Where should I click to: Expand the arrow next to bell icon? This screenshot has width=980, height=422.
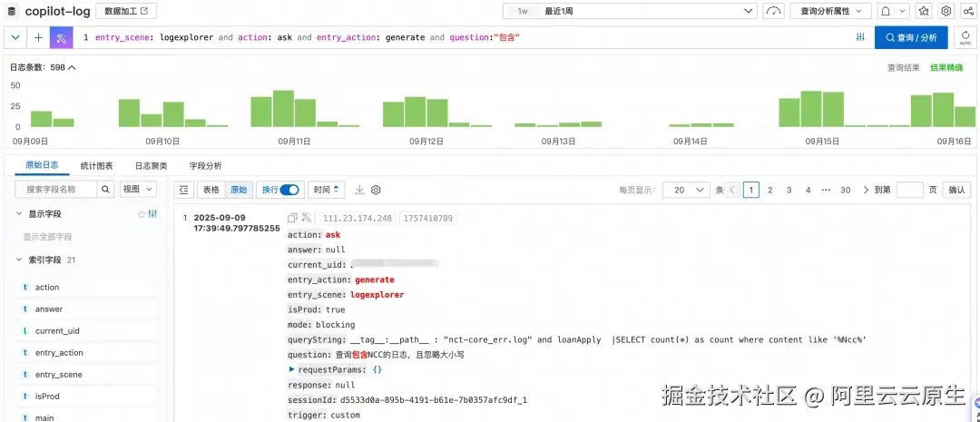pos(903,11)
